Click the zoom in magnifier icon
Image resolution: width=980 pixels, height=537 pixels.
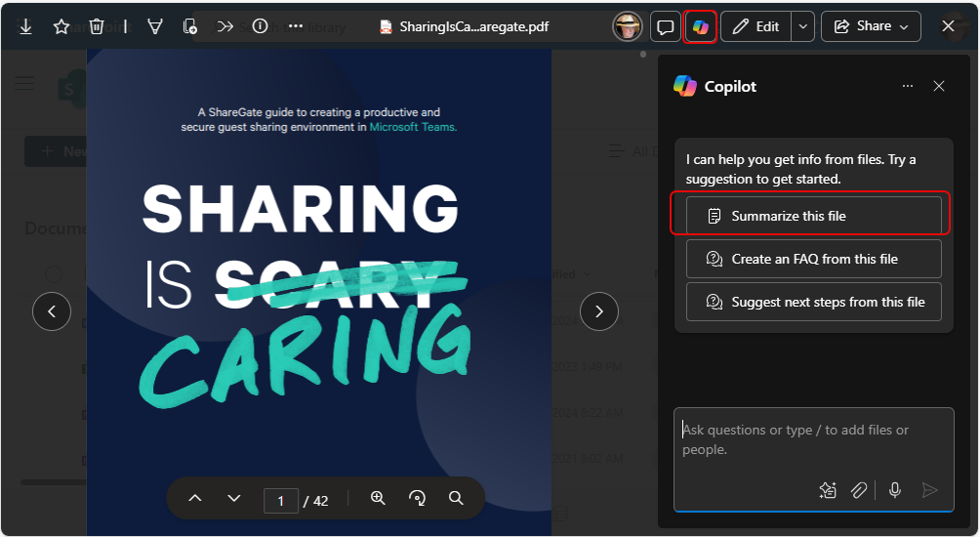point(379,498)
